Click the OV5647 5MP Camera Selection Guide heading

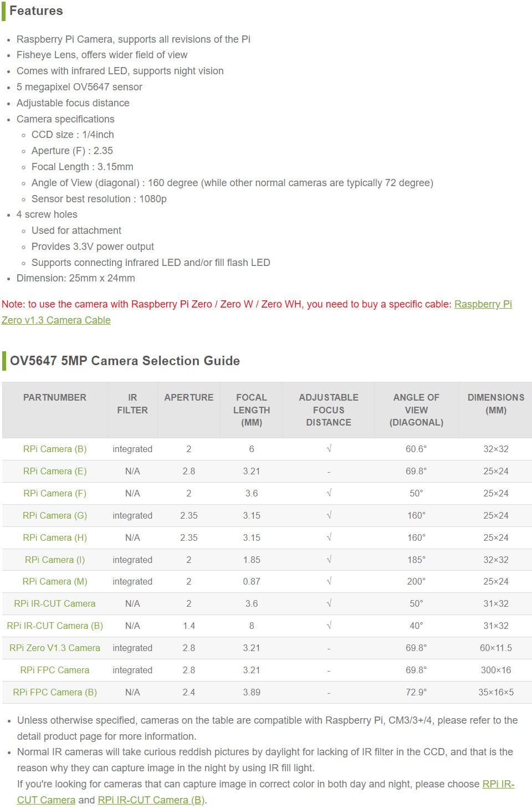[125, 361]
